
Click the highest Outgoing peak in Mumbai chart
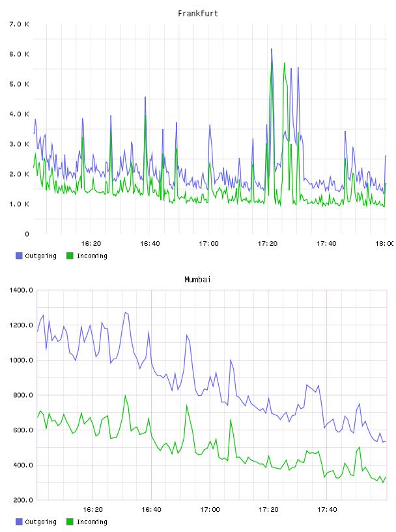126,312
